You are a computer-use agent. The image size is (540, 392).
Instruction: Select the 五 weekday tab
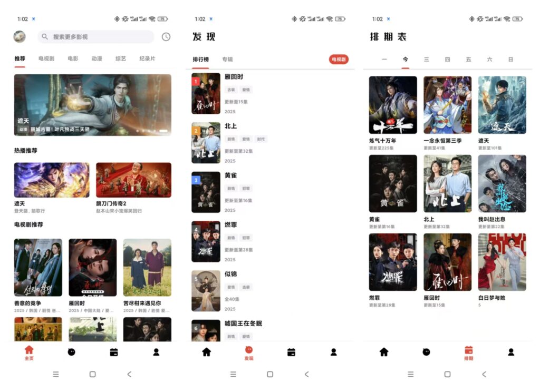pyautogui.click(x=468, y=59)
